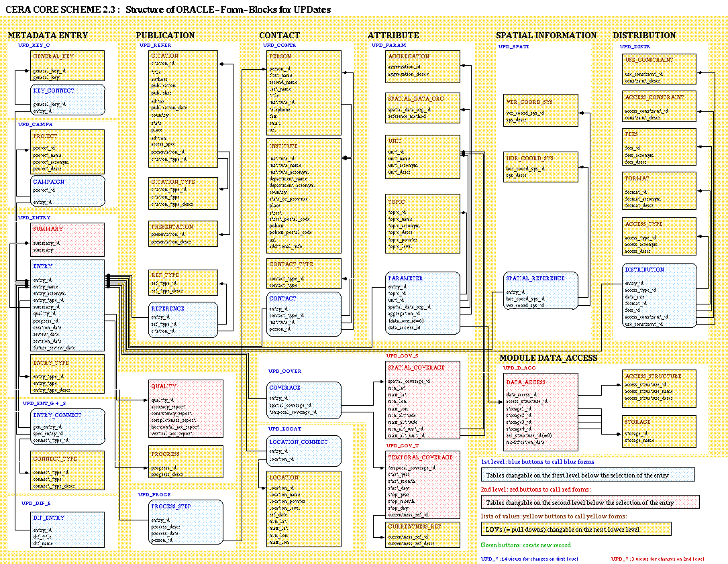Click the MODULE DATA_ACCESS heading
This screenshot has width=728, height=564.
click(x=548, y=358)
